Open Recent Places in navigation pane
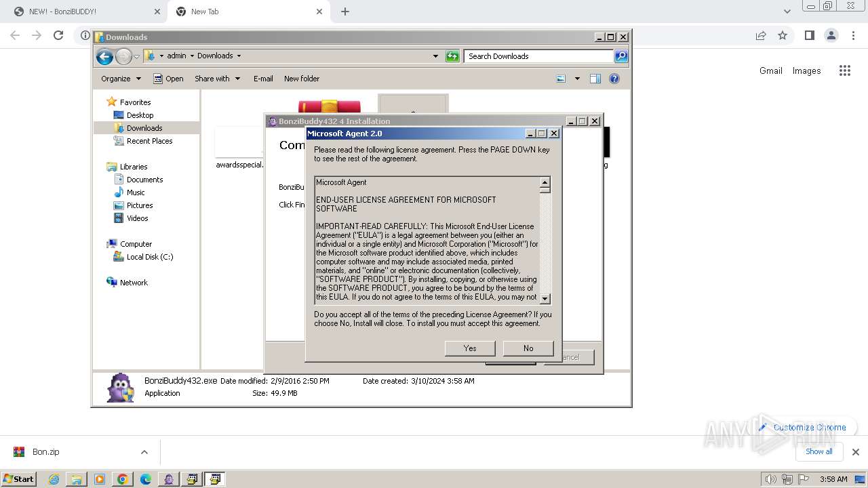Image resolution: width=868 pixels, height=488 pixels. point(149,141)
